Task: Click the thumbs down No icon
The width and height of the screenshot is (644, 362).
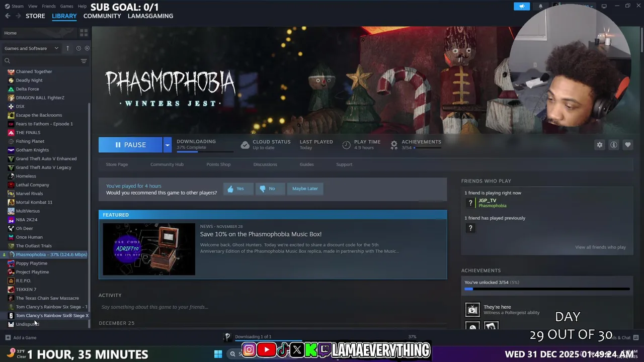Action: 262,189
